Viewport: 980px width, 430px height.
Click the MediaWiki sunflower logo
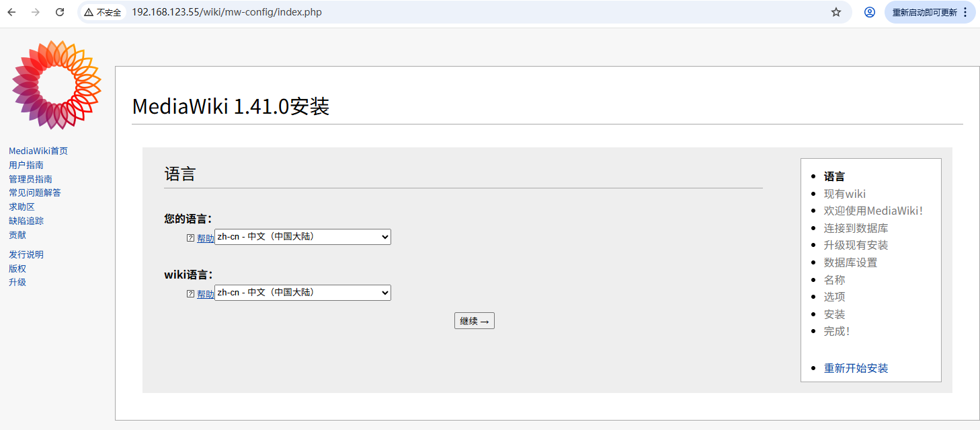point(56,84)
